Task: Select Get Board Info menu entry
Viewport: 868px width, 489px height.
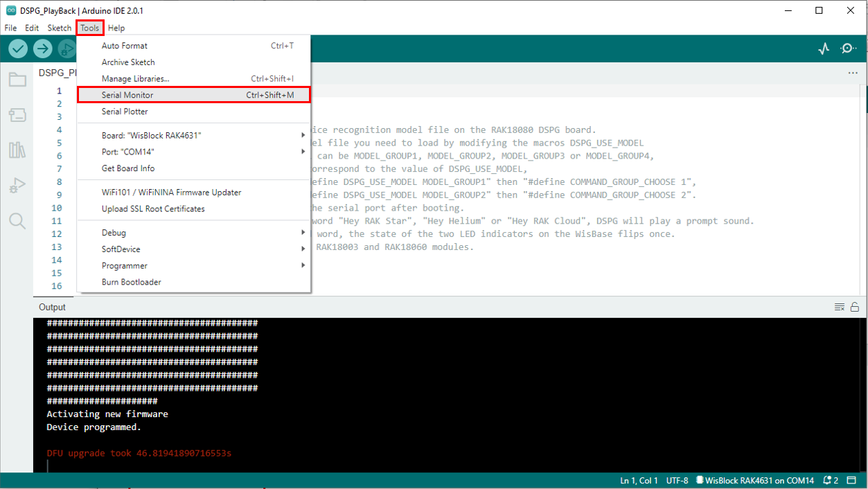Action: [x=194, y=168]
